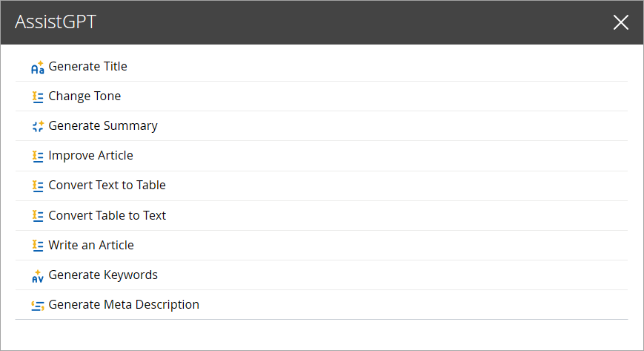Select the Generate Keywords entry
The image size is (644, 351).
pos(103,275)
